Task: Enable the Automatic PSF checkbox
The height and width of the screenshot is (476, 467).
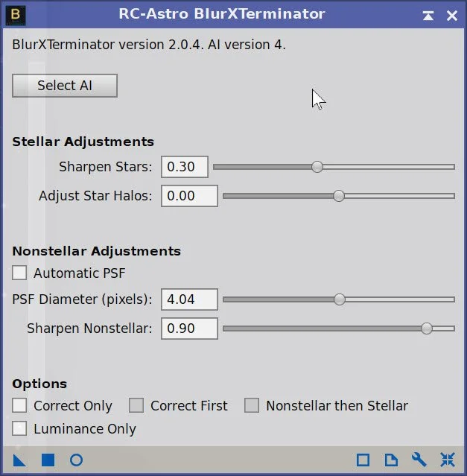Action: point(19,273)
